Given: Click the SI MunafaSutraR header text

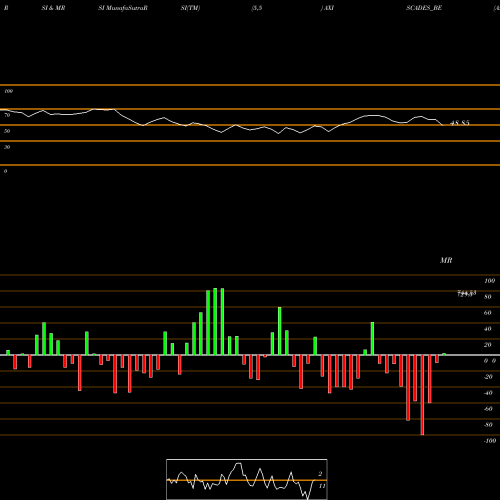Looking at the screenshot, I should coord(123,8).
